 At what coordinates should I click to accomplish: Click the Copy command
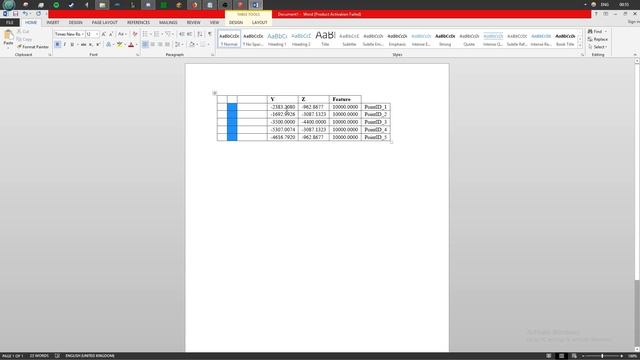pyautogui.click(x=24, y=39)
